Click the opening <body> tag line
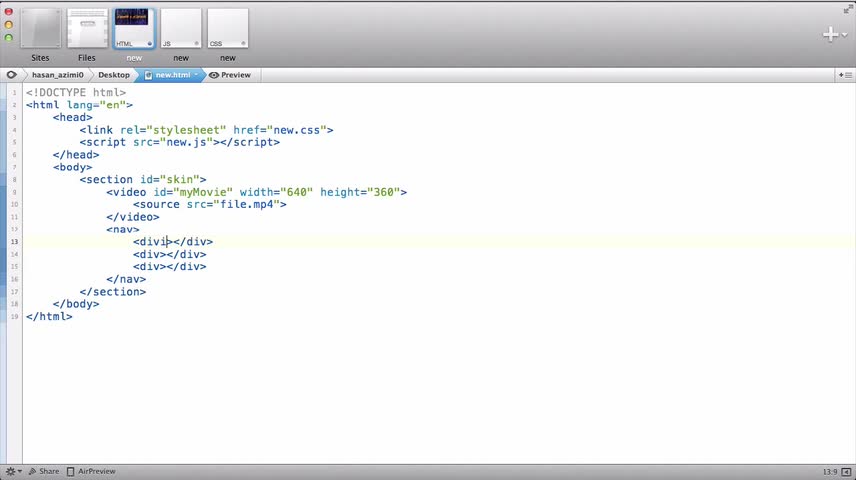 [x=73, y=167]
